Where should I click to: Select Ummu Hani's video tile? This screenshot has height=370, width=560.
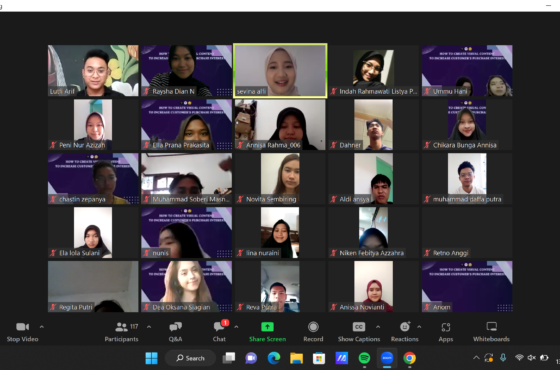click(x=467, y=70)
